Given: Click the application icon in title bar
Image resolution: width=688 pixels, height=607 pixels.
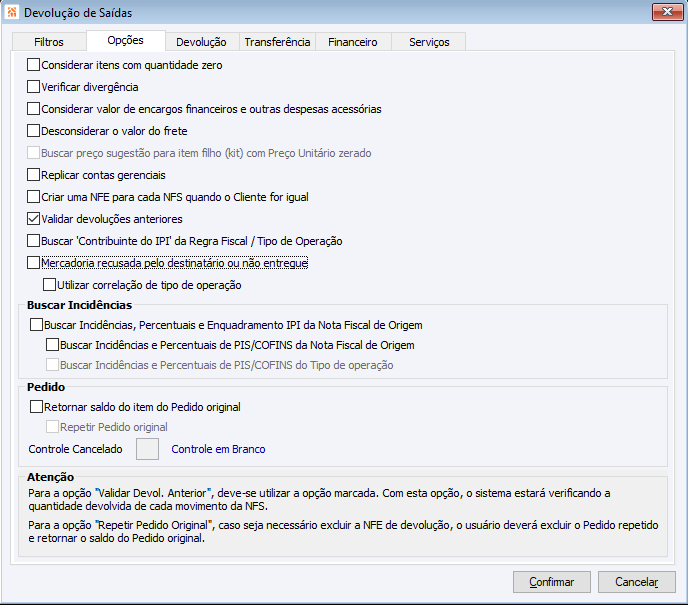Looking at the screenshot, I should pyautogui.click(x=12, y=12).
